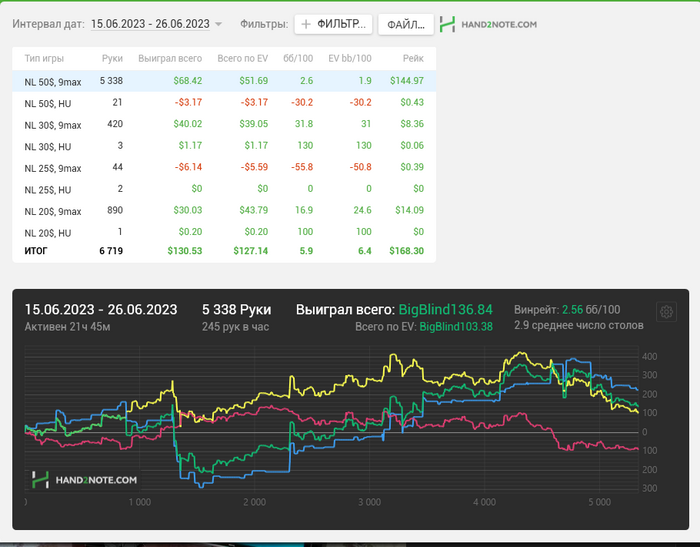Viewport: 700px width, 547px height.
Task: Click the $144.97 rake cell
Action: [x=407, y=81]
